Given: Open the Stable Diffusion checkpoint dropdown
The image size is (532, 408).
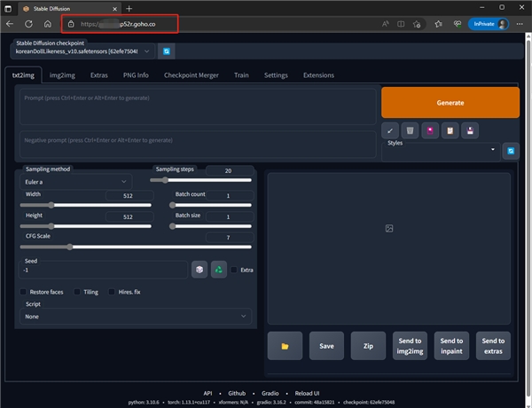Looking at the screenshot, I should click(x=82, y=51).
